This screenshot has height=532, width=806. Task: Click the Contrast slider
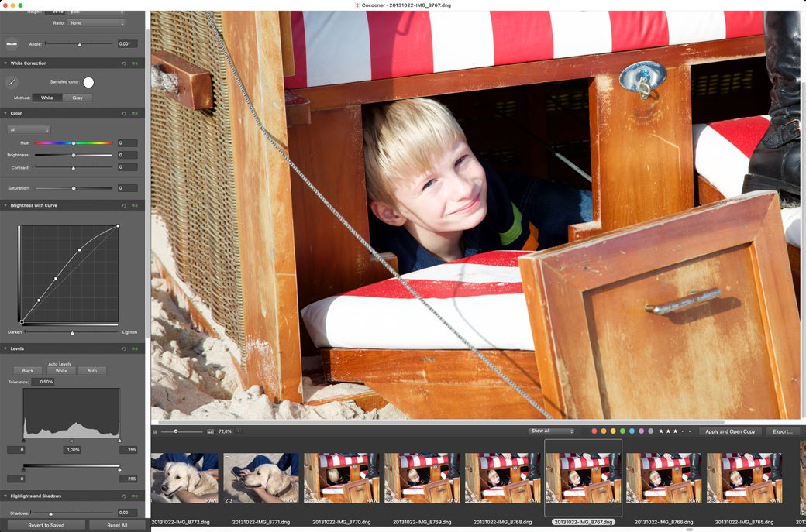pyautogui.click(x=73, y=167)
